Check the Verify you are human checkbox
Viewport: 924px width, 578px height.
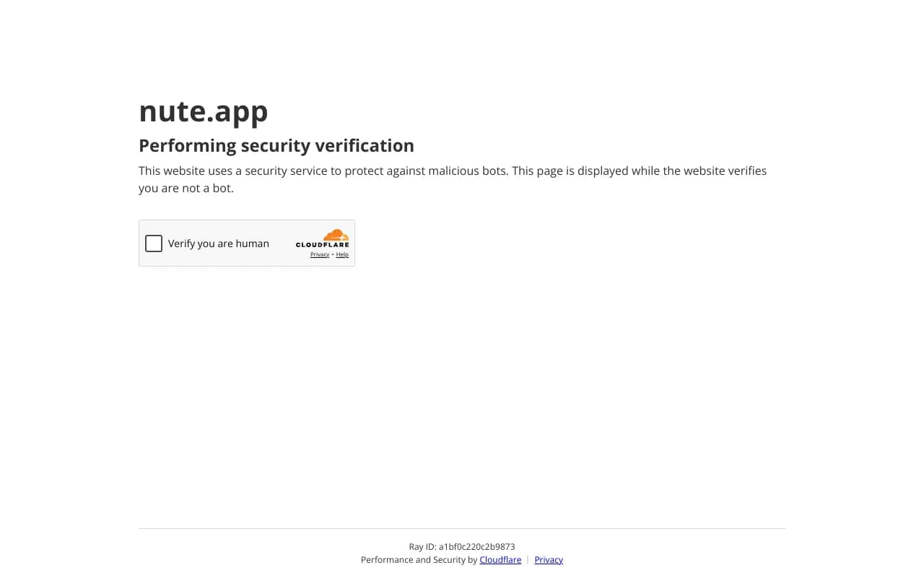click(x=154, y=243)
